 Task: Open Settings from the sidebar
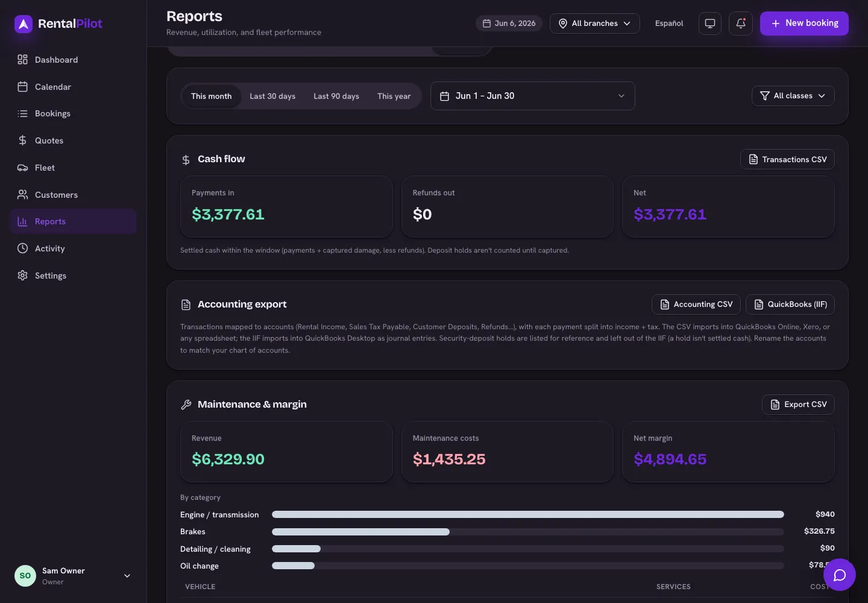73,276
